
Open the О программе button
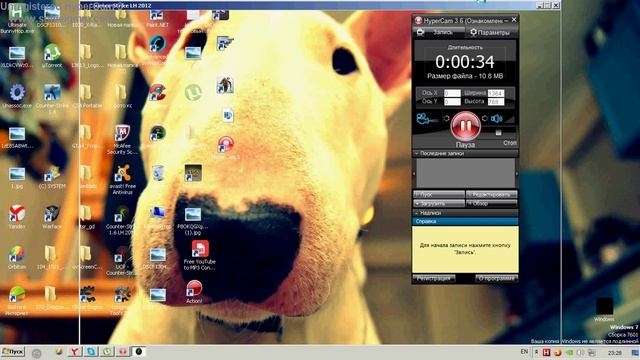click(x=496, y=278)
